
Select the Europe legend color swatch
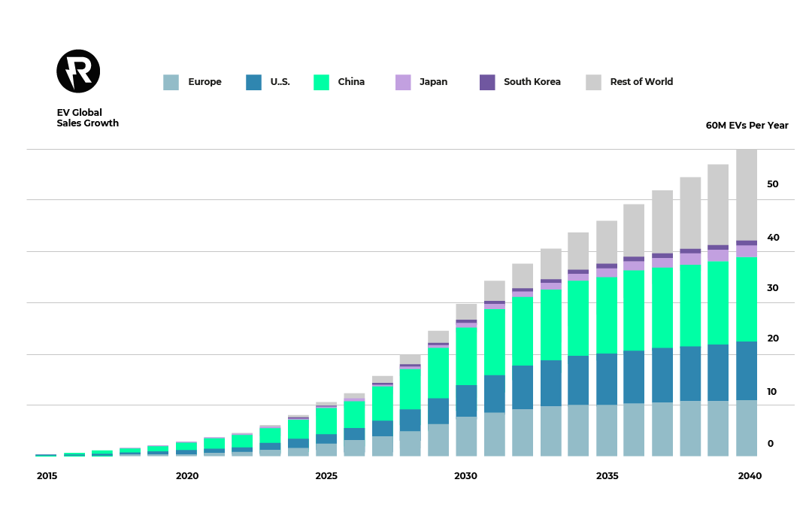pyautogui.click(x=171, y=83)
